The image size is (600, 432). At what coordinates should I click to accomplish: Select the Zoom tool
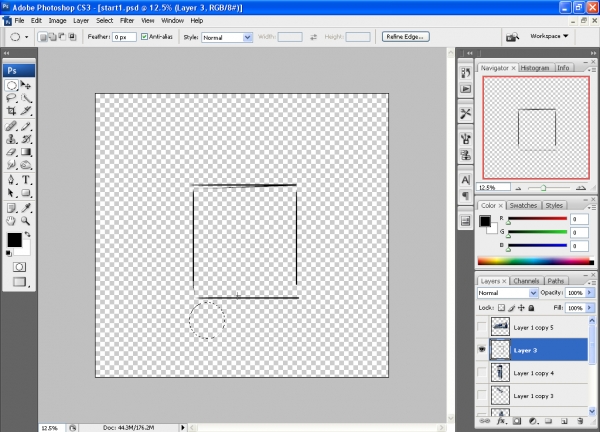(x=26, y=221)
